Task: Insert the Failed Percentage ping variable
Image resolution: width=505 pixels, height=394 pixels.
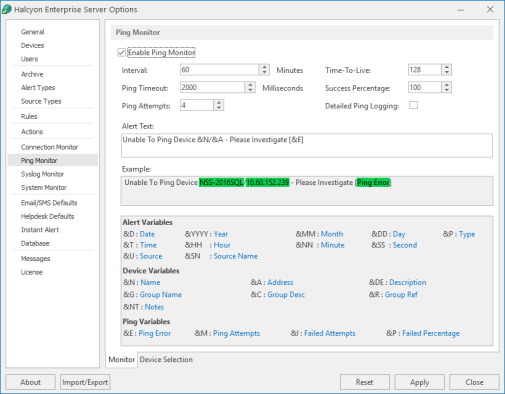Action: [431, 333]
